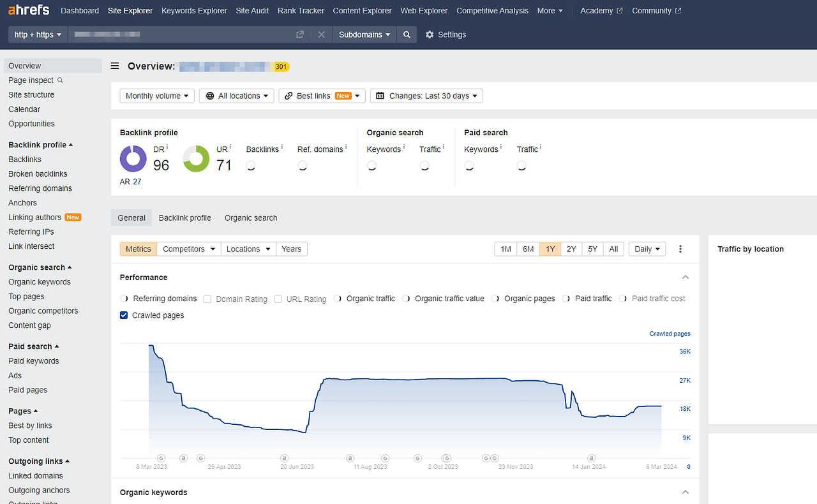The width and height of the screenshot is (817, 504).
Task: Open the Subdomains mode dropdown
Action: (364, 34)
